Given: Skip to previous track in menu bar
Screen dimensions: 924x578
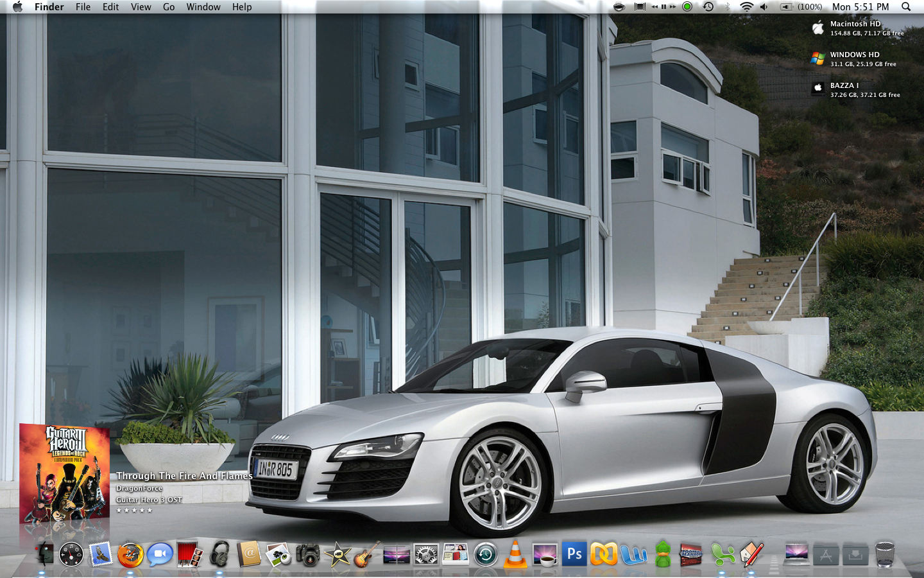Looking at the screenshot, I should (x=654, y=6).
